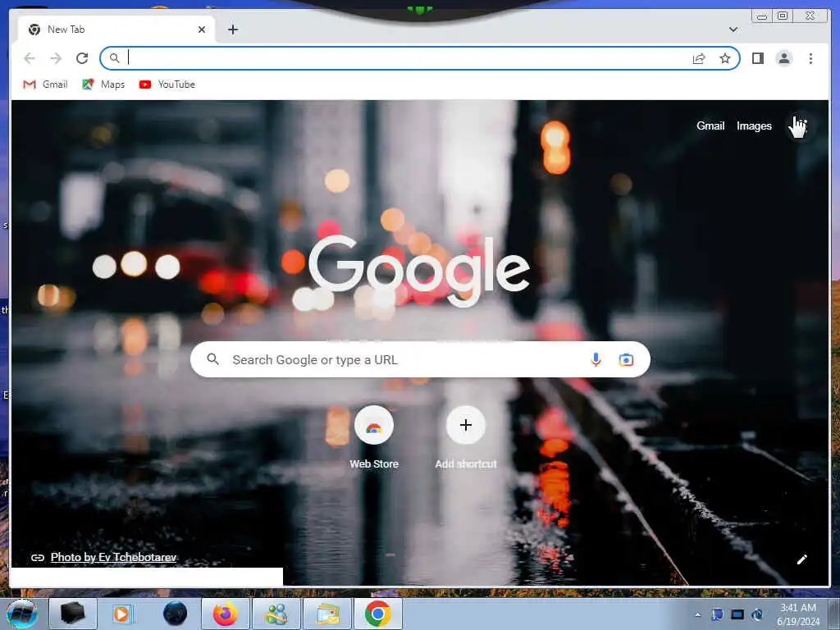Open the Web Store shortcut

pyautogui.click(x=374, y=438)
